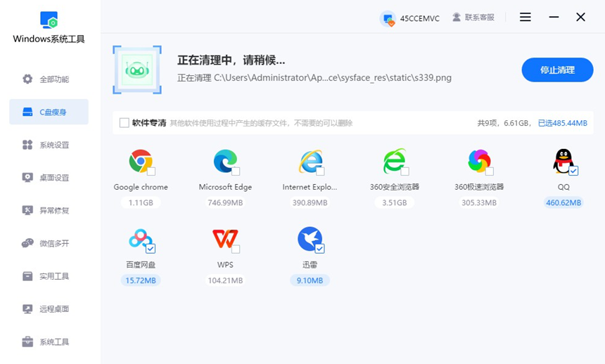Click the 45CCEMVC account name
This screenshot has width=605, height=364.
[x=420, y=18]
